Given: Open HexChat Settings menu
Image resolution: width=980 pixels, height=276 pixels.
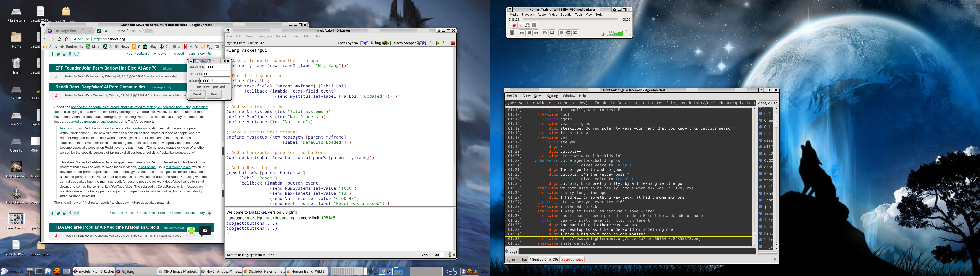Looking at the screenshot, I should [x=553, y=96].
